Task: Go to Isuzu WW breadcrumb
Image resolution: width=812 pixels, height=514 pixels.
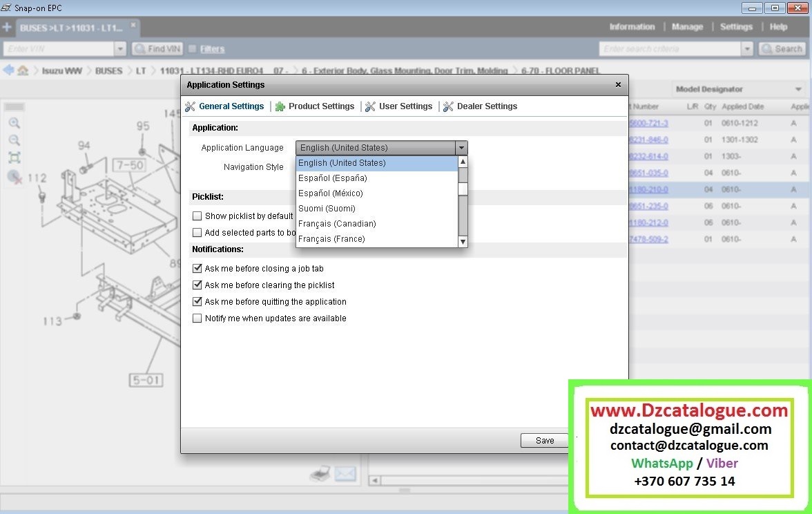Action: (61, 70)
